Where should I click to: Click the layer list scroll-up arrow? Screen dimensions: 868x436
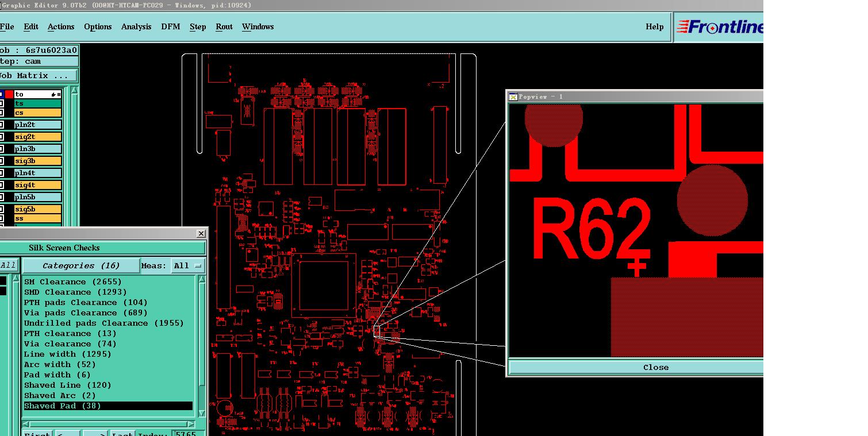pos(74,91)
